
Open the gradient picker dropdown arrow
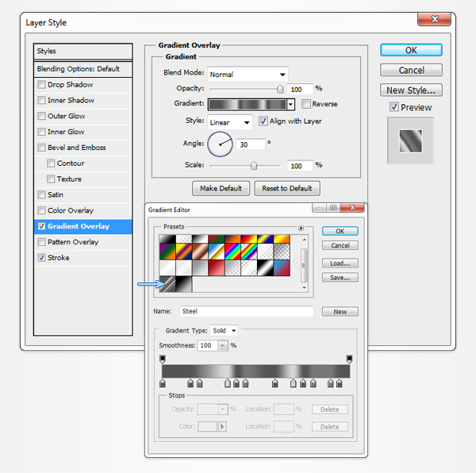pos(291,105)
